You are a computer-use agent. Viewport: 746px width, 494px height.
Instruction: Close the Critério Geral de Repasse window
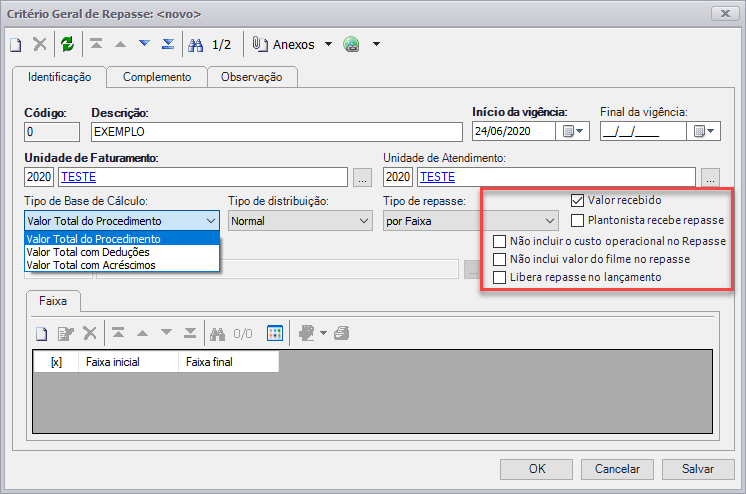coord(725,13)
